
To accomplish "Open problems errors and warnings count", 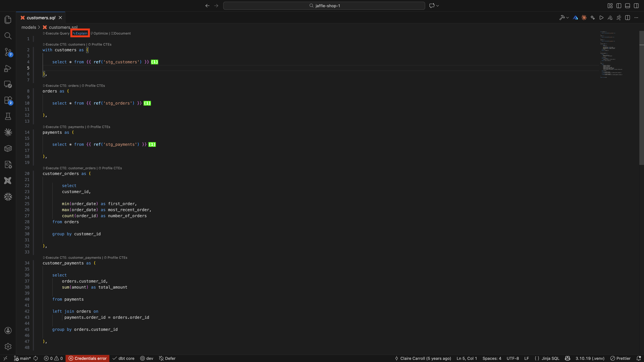I will click(x=53, y=358).
